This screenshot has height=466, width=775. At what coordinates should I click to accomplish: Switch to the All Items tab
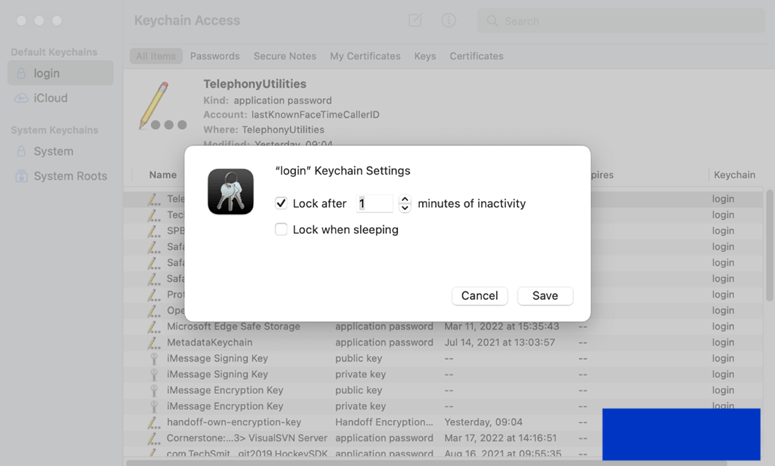[156, 56]
